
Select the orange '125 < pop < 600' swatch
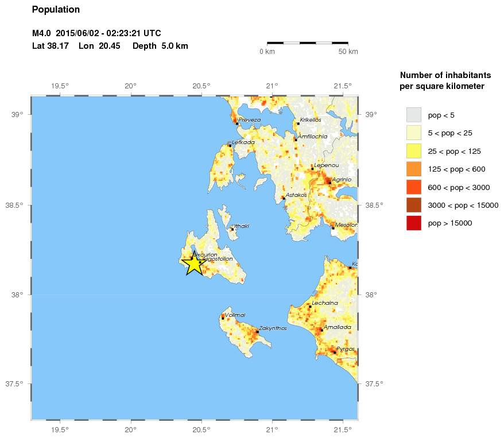[x=414, y=169]
